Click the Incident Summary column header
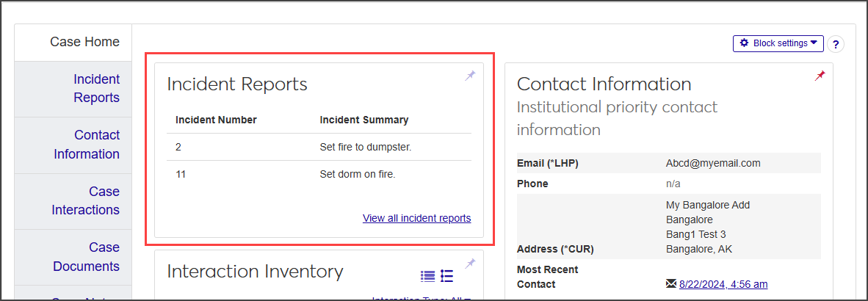This screenshot has width=868, height=301. (364, 120)
